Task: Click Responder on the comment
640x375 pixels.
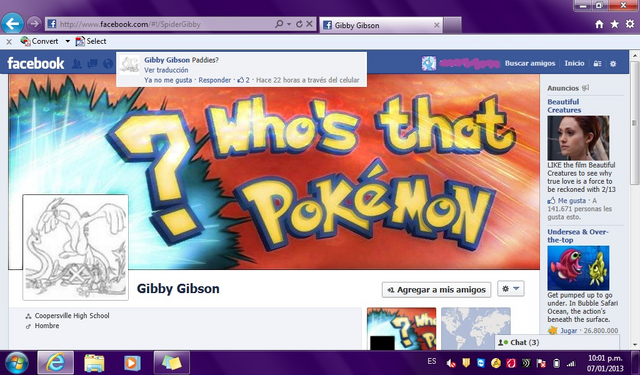Action: [215, 80]
